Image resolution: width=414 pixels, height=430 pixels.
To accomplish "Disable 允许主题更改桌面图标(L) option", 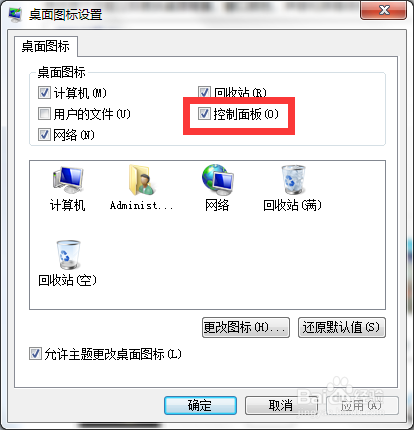I will click(35, 354).
